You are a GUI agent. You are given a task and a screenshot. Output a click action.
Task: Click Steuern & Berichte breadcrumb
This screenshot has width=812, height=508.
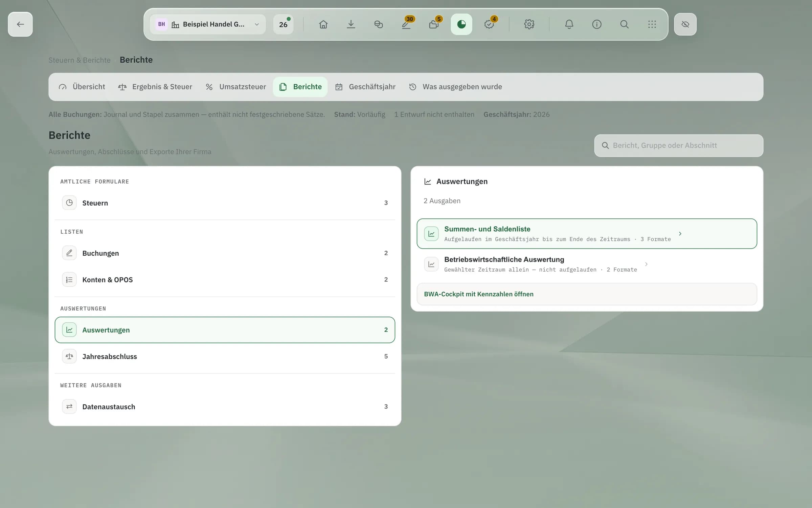pos(80,60)
